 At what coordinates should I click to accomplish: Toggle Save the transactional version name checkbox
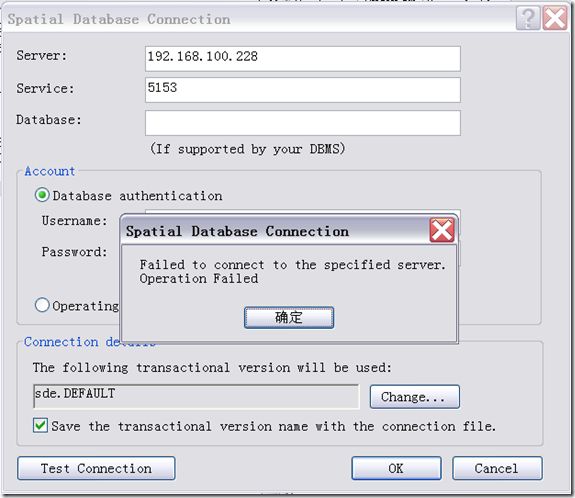[x=40, y=425]
